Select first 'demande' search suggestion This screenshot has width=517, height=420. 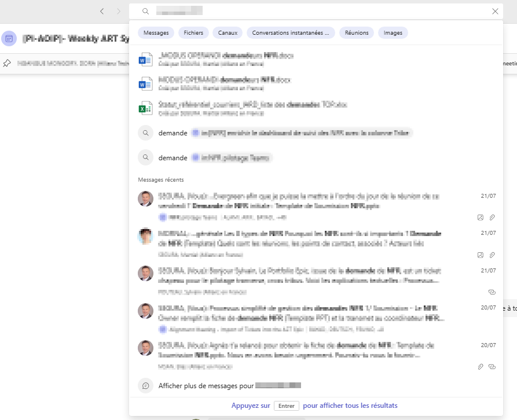coord(317,132)
